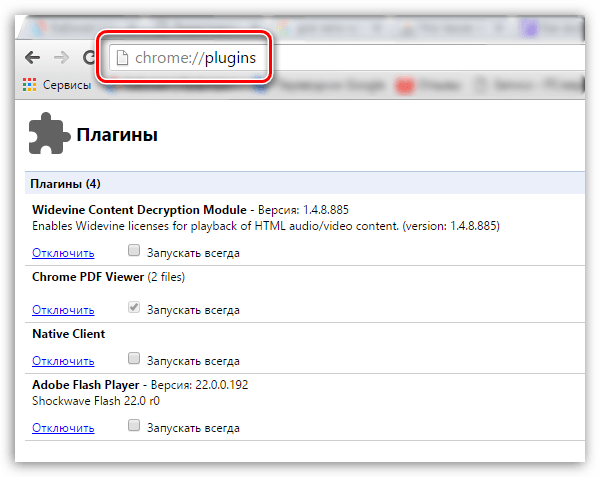Image resolution: width=600 pixels, height=477 pixels.
Task: Click the 'Shockwave Flash 22.0 r0' description
Action: tap(96, 401)
